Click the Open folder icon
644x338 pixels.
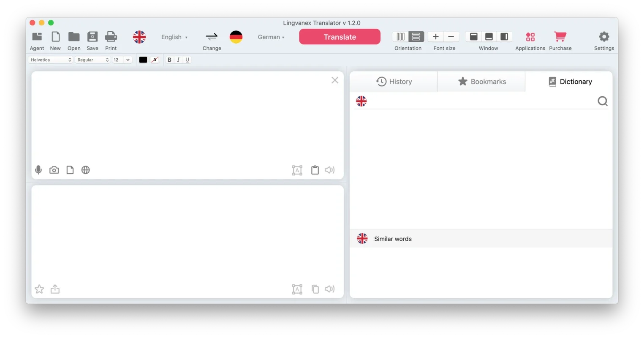pos(74,37)
